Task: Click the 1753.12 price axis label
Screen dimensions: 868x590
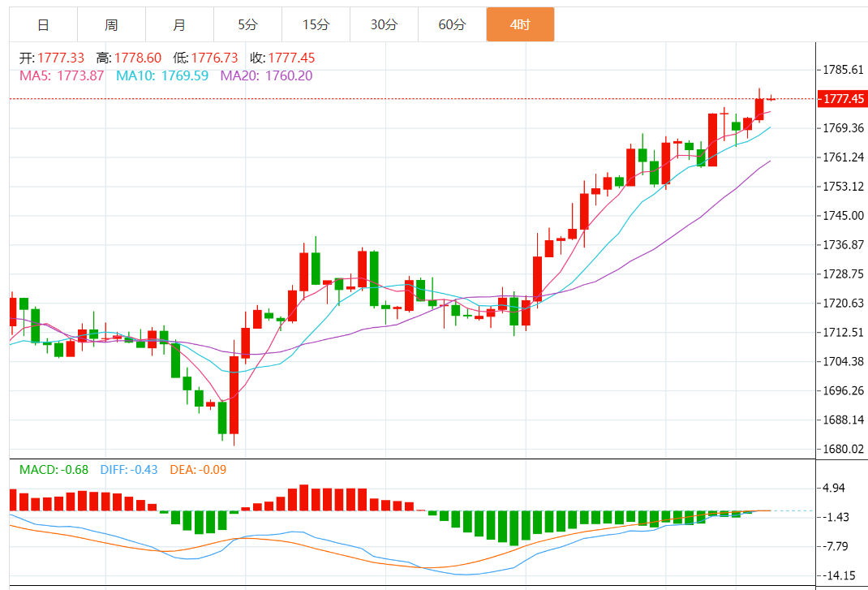Action: [x=843, y=186]
